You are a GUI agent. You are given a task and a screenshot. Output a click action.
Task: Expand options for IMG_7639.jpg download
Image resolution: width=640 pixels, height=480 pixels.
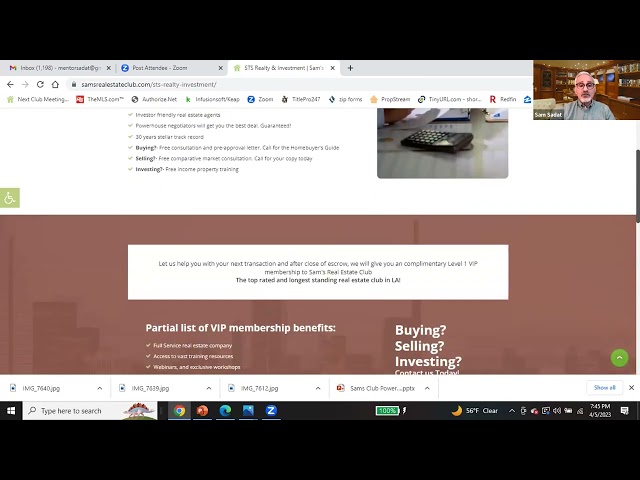[x=209, y=388]
